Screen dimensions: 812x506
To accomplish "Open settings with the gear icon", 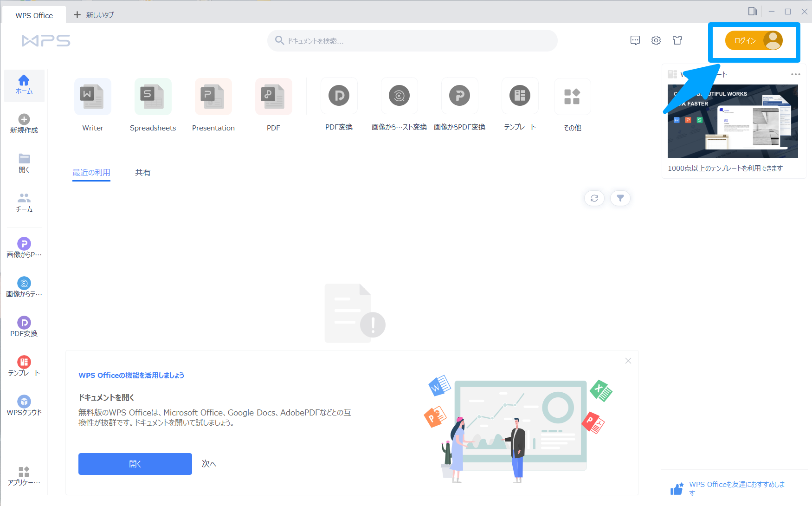I will point(656,40).
